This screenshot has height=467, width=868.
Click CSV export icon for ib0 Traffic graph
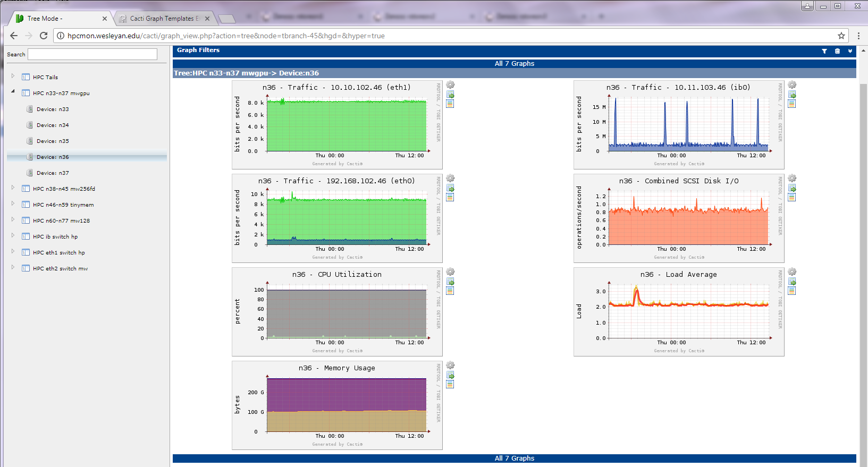click(x=792, y=95)
